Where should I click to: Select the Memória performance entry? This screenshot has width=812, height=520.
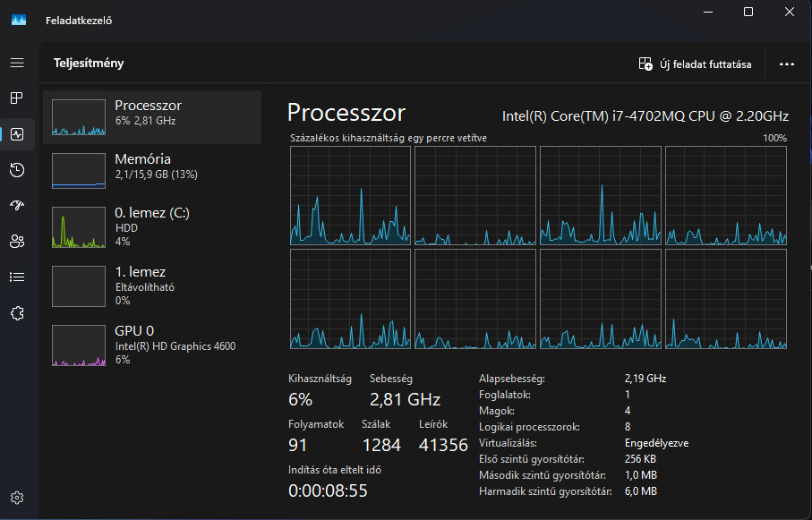click(x=152, y=170)
